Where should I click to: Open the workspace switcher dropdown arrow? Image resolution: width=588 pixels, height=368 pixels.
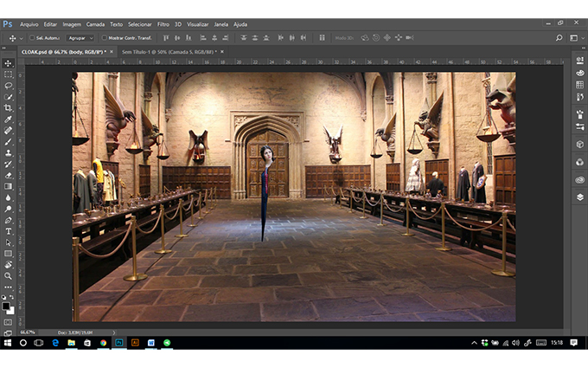tap(582, 38)
